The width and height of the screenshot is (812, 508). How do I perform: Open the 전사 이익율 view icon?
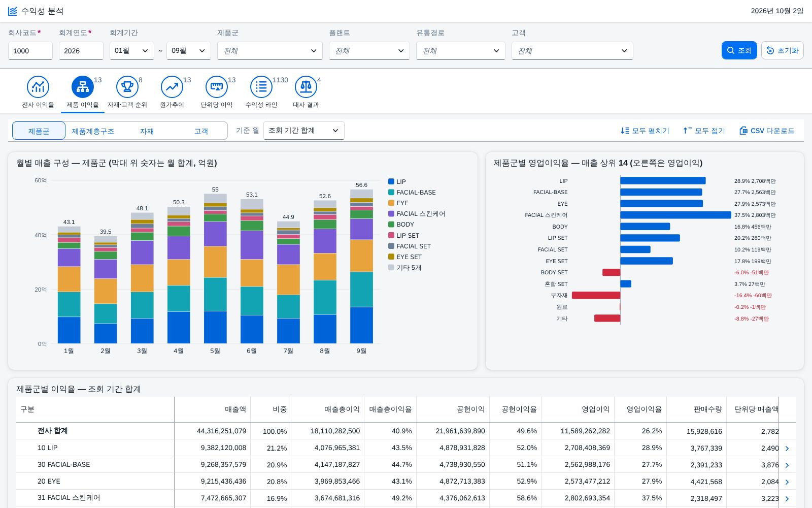click(x=38, y=87)
